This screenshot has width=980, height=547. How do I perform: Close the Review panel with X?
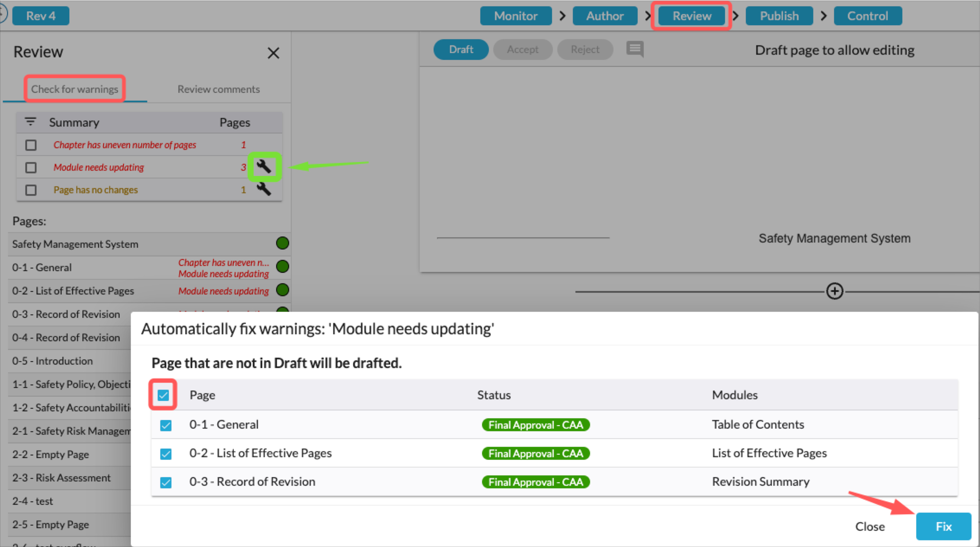[x=273, y=53]
